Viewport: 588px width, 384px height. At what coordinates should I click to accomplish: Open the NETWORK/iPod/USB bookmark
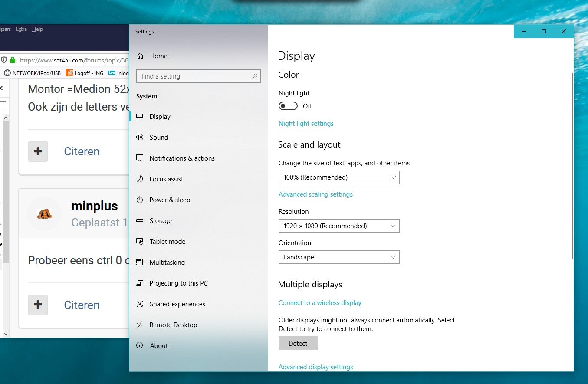pyautogui.click(x=33, y=73)
